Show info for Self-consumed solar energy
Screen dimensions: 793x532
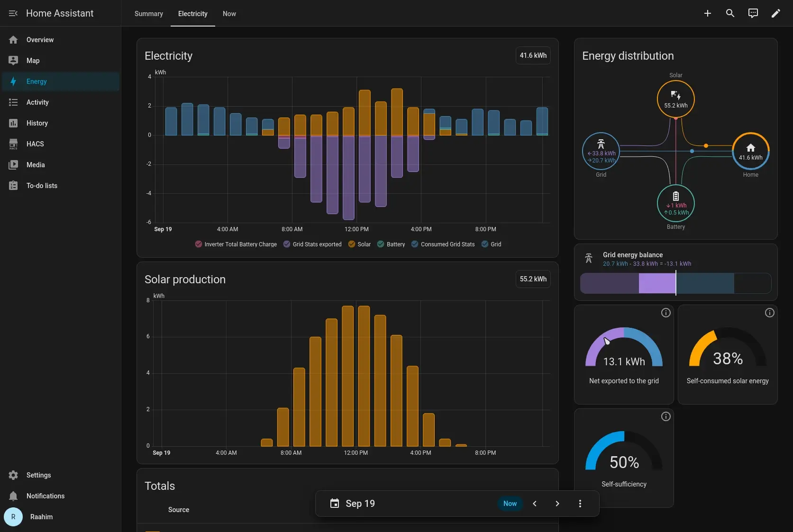770,313
